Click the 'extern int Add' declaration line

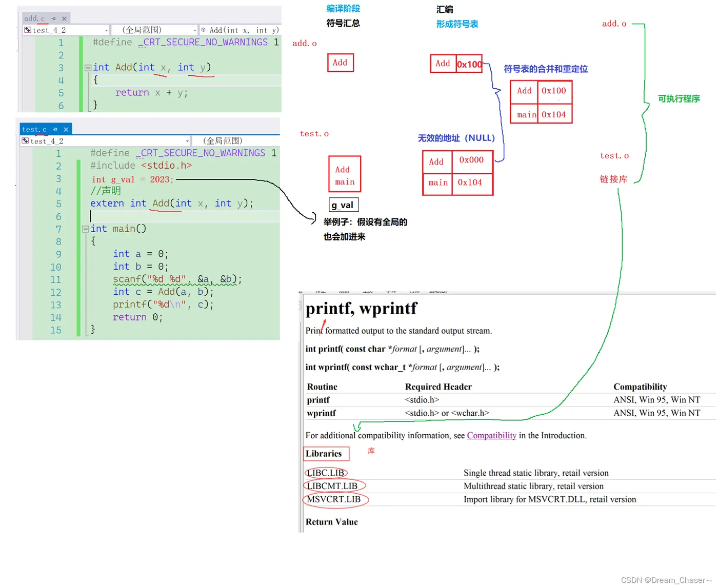(172, 204)
